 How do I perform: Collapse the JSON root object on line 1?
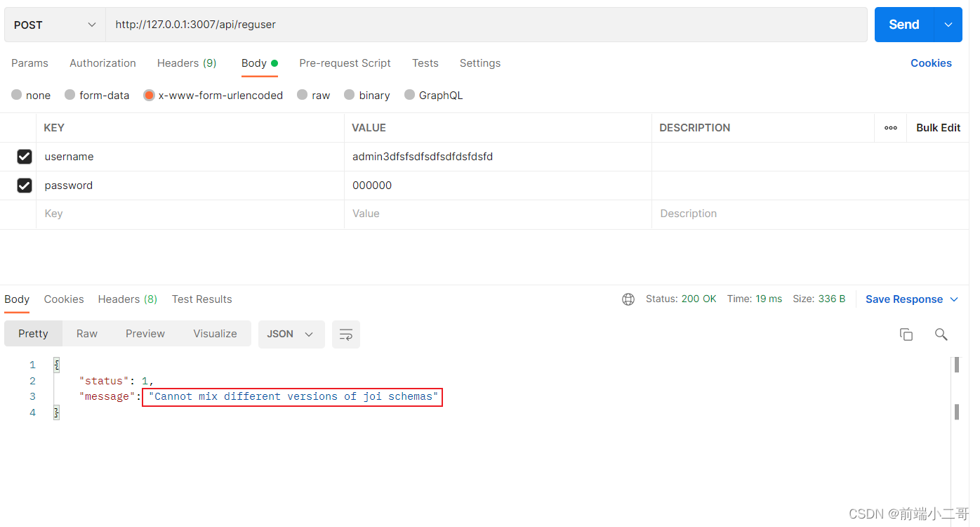coord(55,365)
